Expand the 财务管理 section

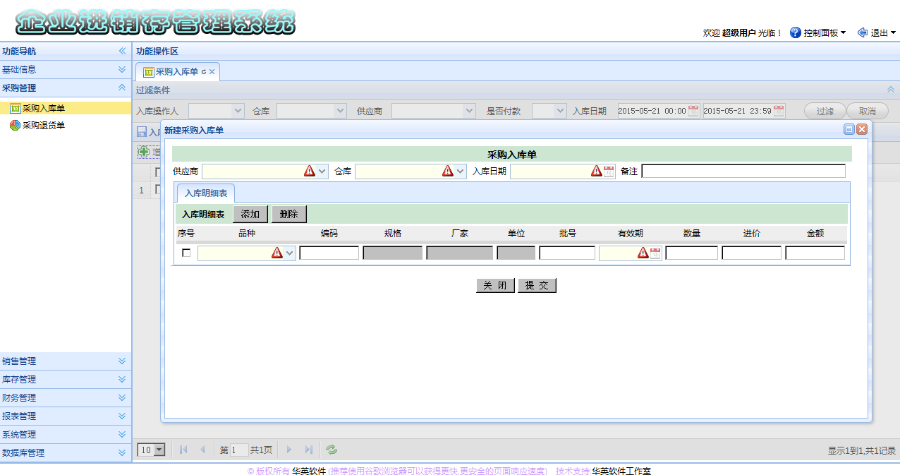coord(122,398)
